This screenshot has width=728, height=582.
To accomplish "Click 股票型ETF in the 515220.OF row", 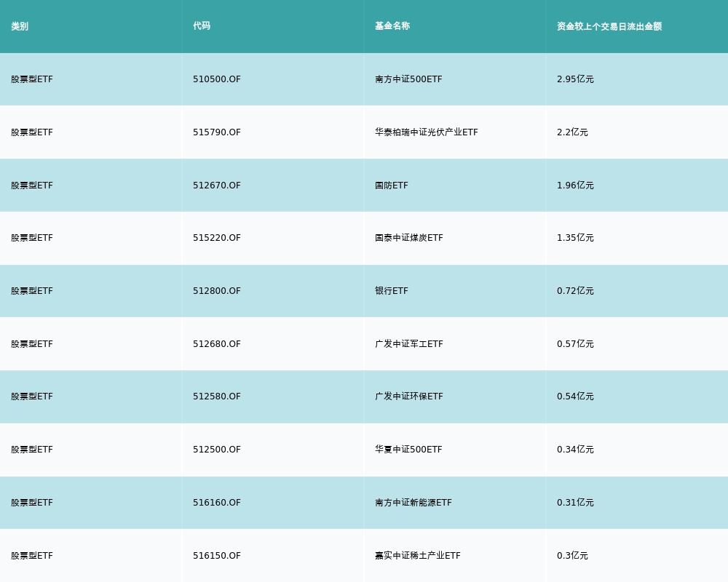I will tap(32, 238).
